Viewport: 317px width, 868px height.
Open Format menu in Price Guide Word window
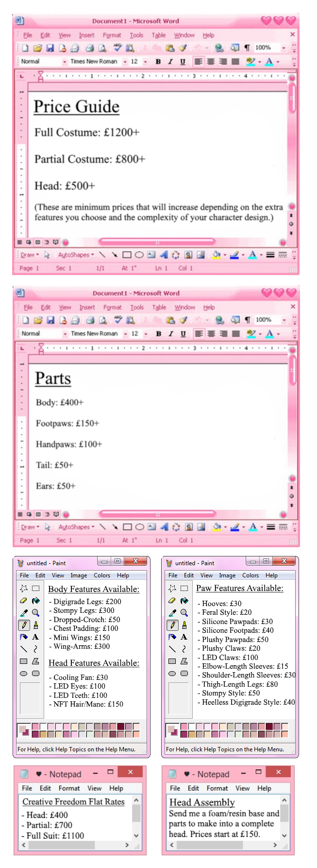click(112, 35)
